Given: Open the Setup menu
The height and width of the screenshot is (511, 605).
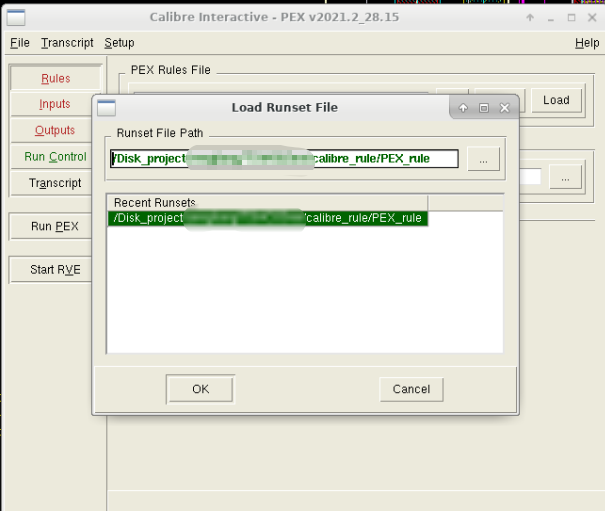Looking at the screenshot, I should pyautogui.click(x=119, y=42).
